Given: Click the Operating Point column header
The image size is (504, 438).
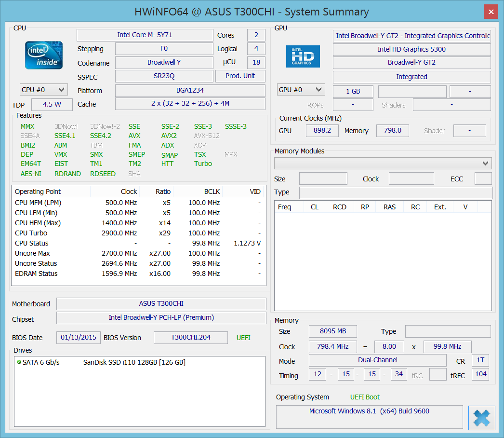Looking at the screenshot, I should coord(51,192).
